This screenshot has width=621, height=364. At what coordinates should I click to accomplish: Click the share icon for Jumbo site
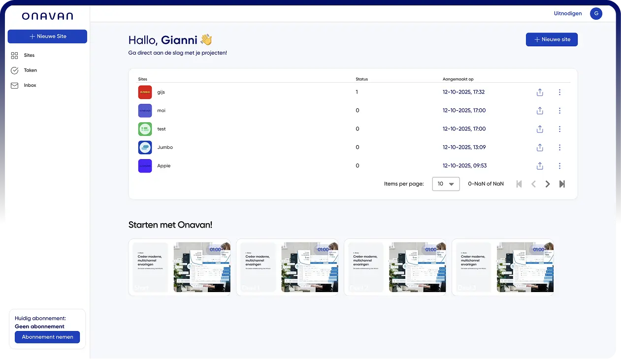click(540, 147)
